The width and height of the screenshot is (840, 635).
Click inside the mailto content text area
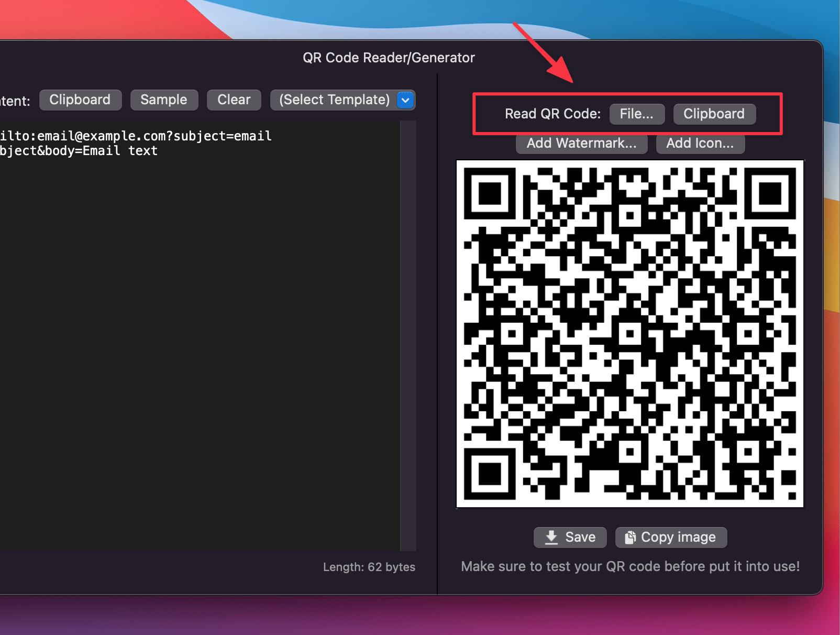click(x=199, y=335)
